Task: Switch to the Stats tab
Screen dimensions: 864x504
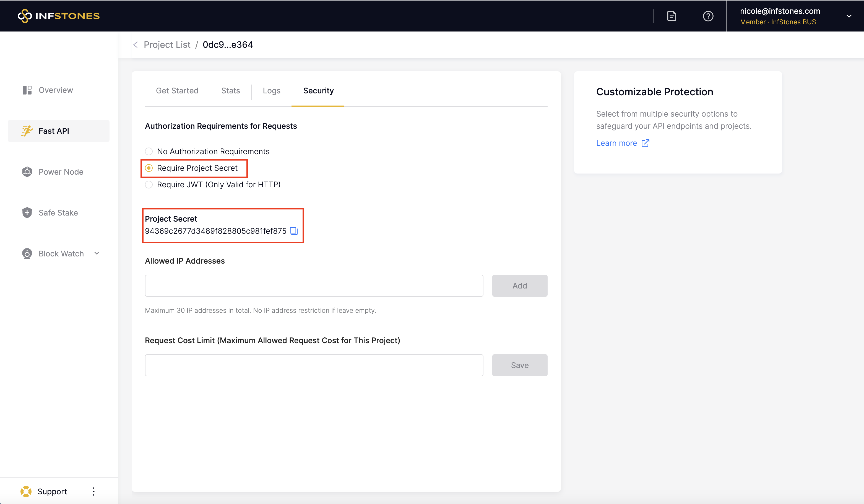Action: pos(230,91)
